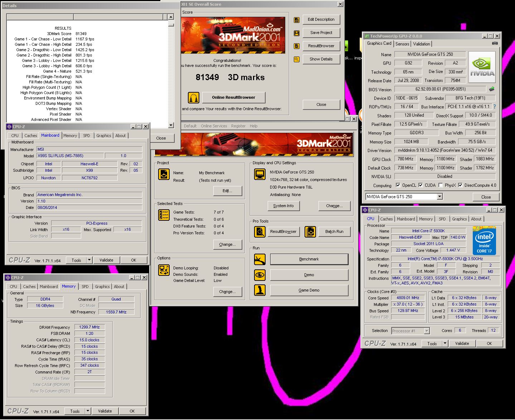Click the Options demo settings icon
This screenshot has height=420, width=515.
pyautogui.click(x=164, y=270)
